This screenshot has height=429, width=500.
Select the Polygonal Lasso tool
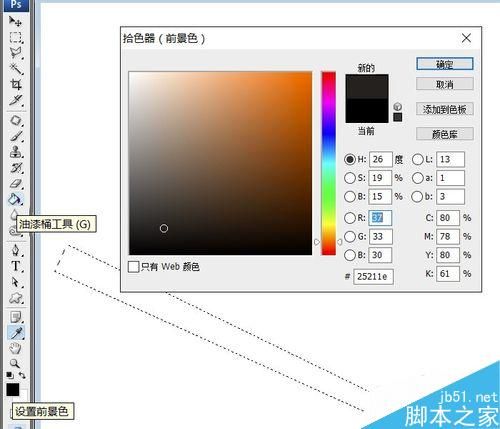[15, 53]
